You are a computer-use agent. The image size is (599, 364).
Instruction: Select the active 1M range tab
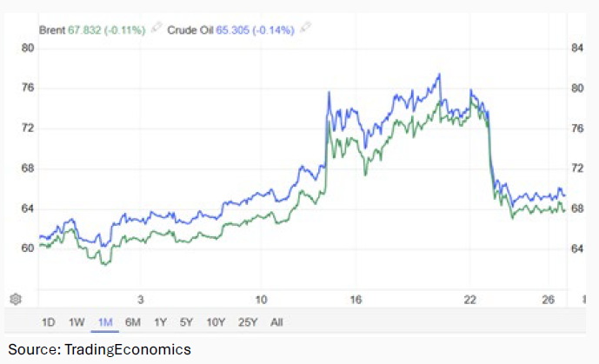[105, 322]
